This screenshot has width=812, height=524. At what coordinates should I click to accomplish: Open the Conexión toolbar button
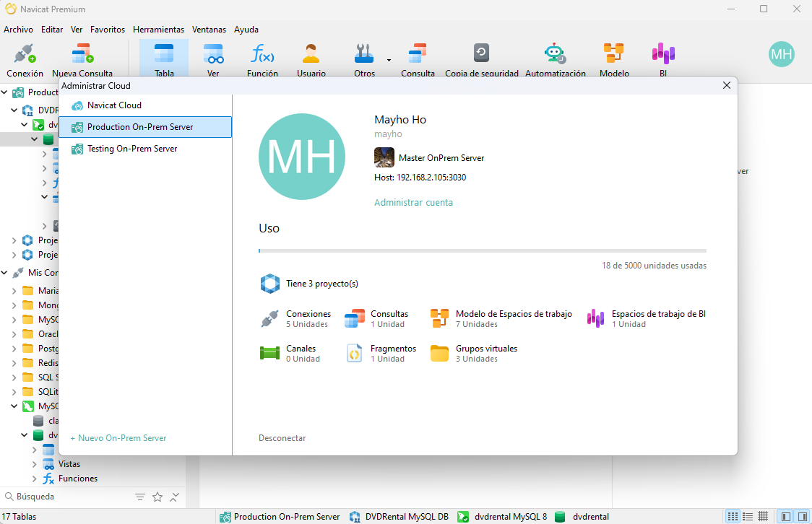25,61
